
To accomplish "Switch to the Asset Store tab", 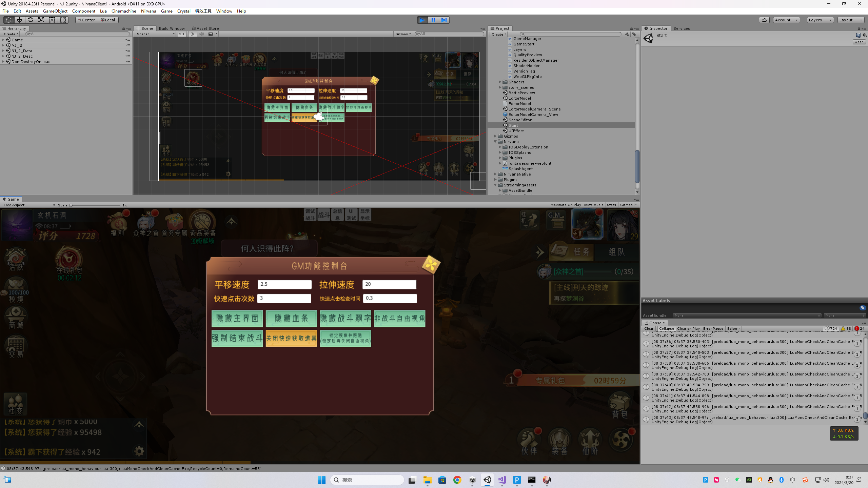I will [205, 28].
